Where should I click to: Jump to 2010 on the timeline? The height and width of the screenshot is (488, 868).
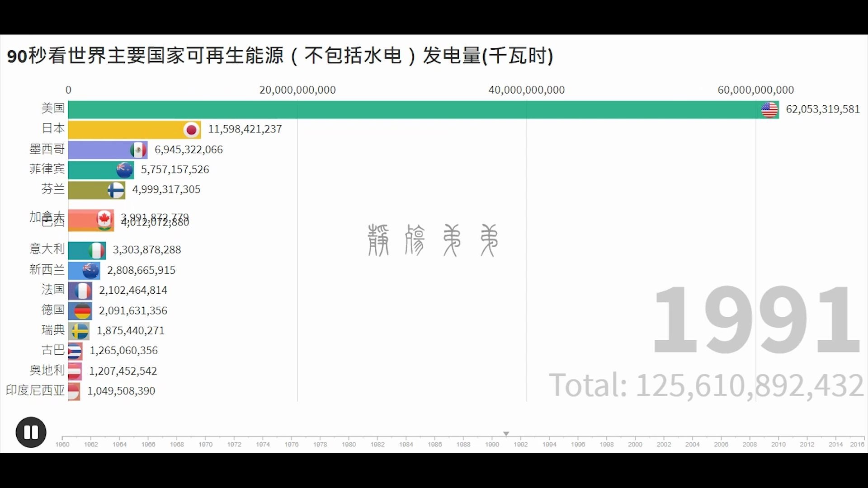(778, 444)
